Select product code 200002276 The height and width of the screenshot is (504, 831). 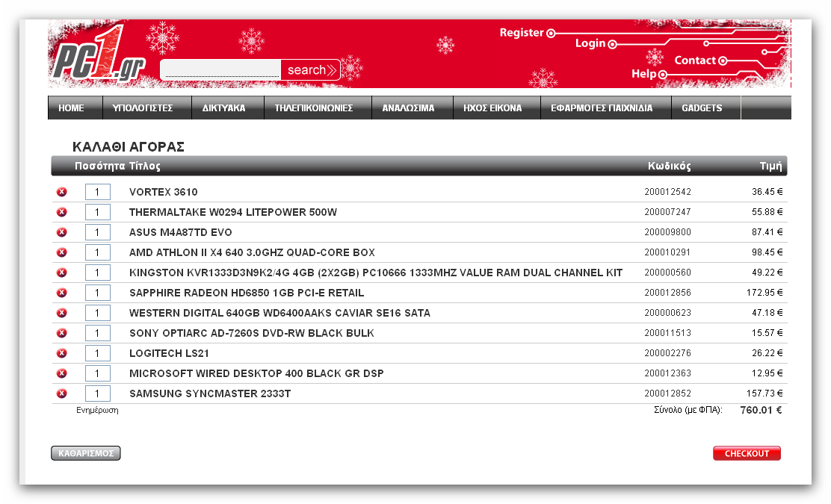(x=668, y=352)
